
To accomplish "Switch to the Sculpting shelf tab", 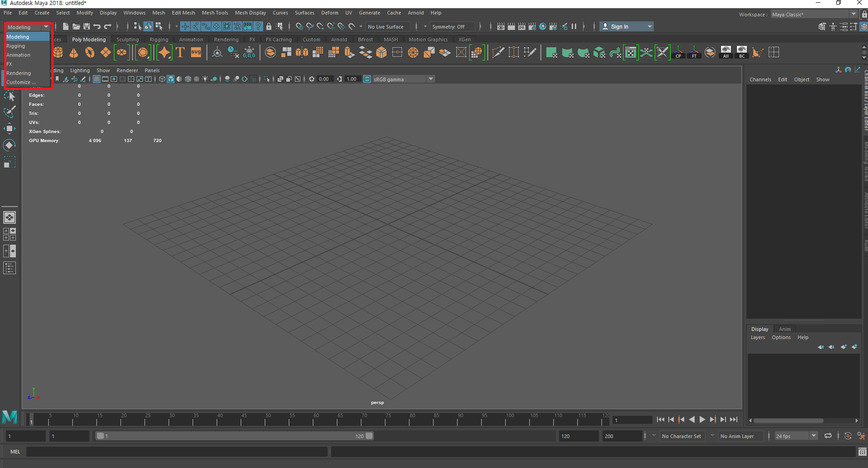I will pyautogui.click(x=128, y=39).
